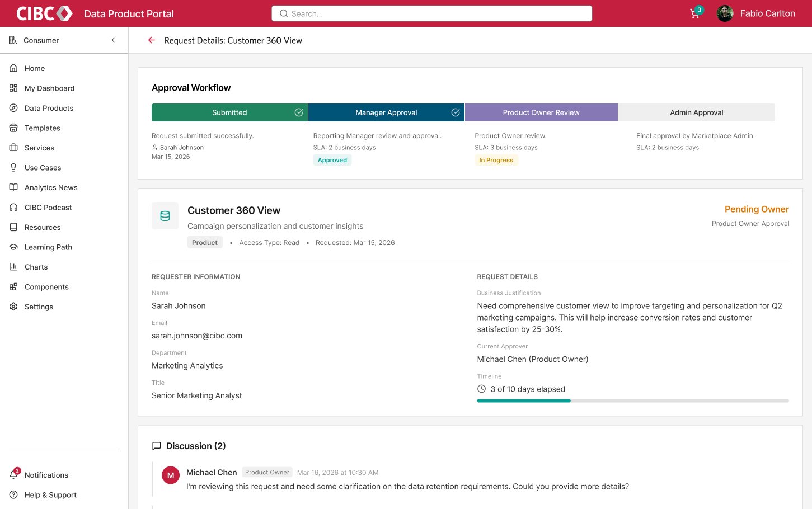Click the Marketing Analytics department value
Screen dimensions: 812x509
click(187, 366)
